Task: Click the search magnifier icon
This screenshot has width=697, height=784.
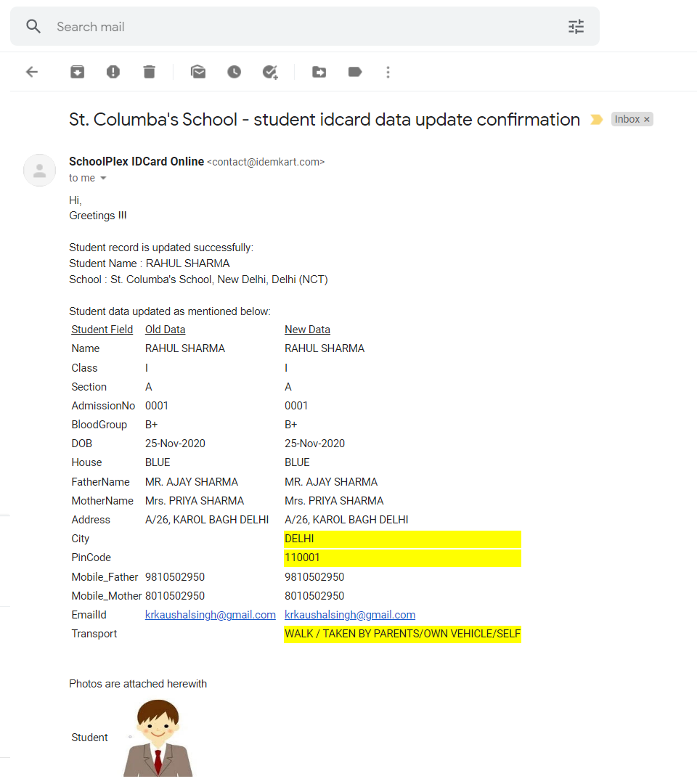Action: point(33,27)
